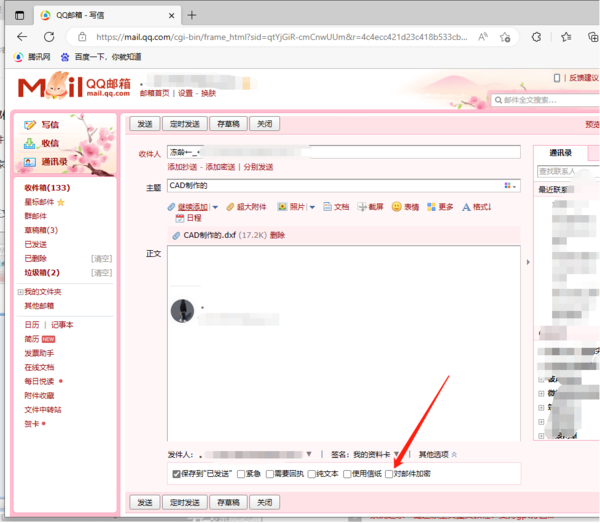Uncheck 保存到"已发送" checkbox
The width and height of the screenshot is (600, 523).
pos(176,474)
